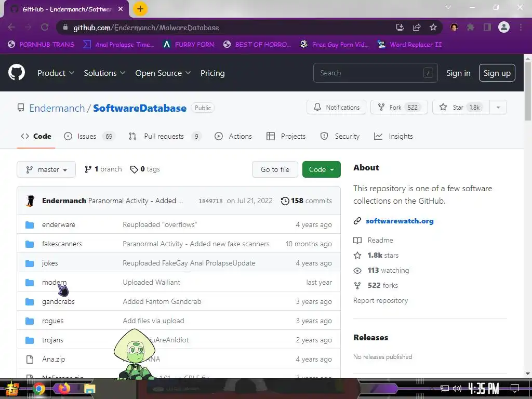Jump to the Readme link in About
This screenshot has width=532, height=399.
coord(380,240)
